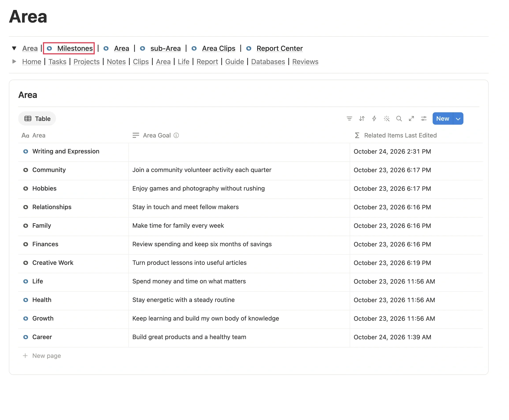Click the circle icon before Area Clips

click(194, 48)
